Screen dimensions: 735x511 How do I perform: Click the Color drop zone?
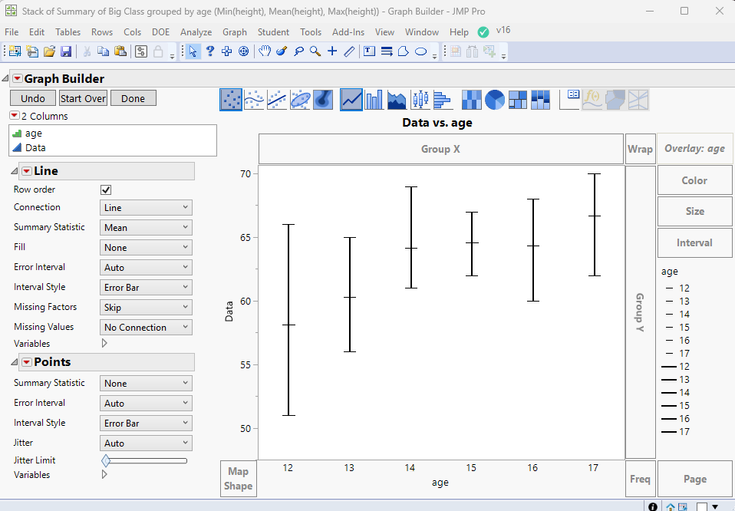pos(695,180)
